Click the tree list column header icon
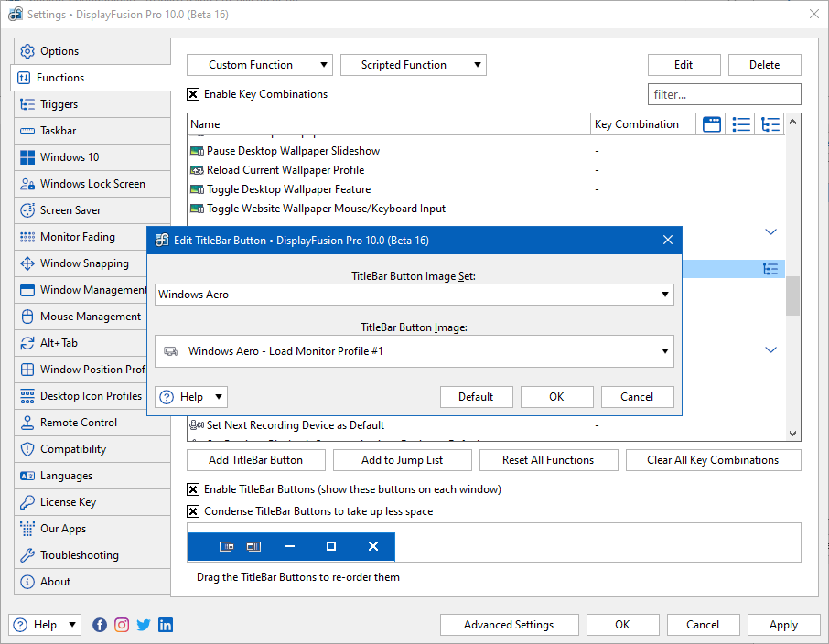The height and width of the screenshot is (644, 829). [770, 124]
